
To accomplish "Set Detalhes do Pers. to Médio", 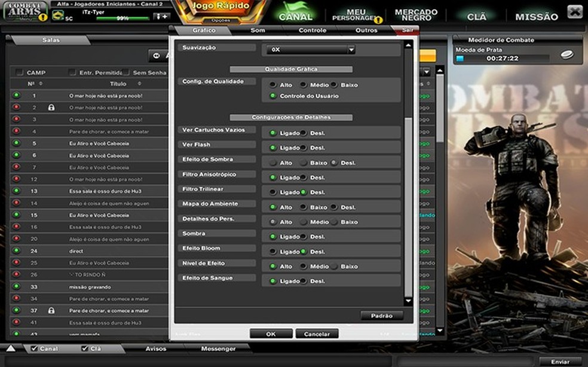I will pyautogui.click(x=304, y=222).
